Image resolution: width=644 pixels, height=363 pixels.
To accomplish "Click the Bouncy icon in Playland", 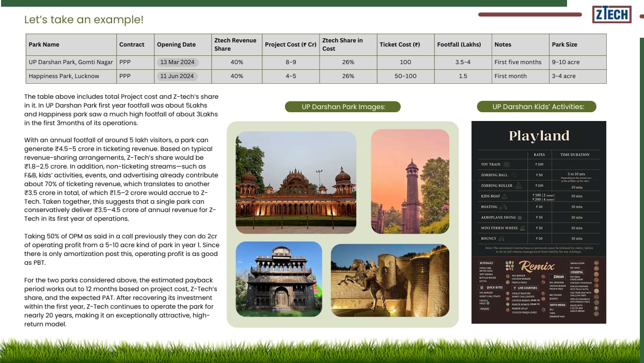I will coord(501,239).
